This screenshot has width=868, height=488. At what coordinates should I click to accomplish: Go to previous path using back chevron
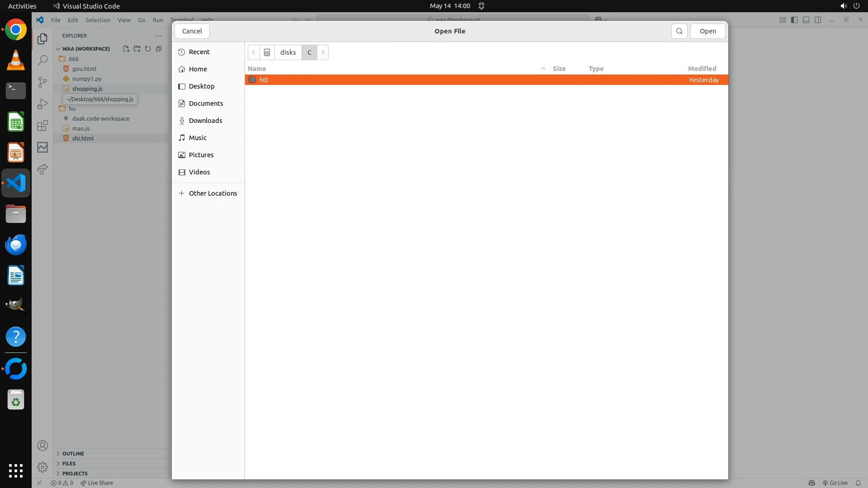(x=254, y=52)
